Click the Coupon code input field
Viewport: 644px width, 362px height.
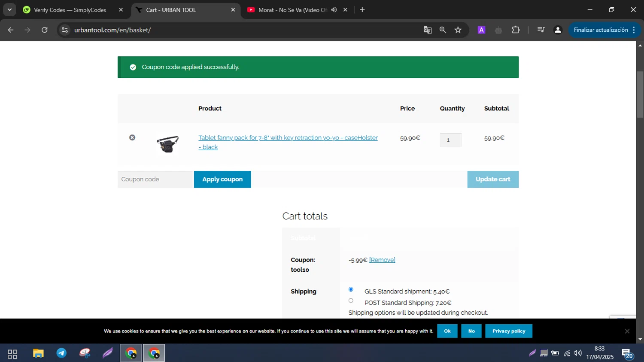pyautogui.click(x=155, y=179)
